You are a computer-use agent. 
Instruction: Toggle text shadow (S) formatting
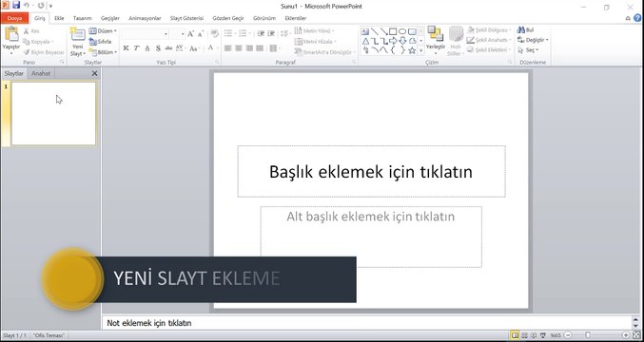point(158,48)
